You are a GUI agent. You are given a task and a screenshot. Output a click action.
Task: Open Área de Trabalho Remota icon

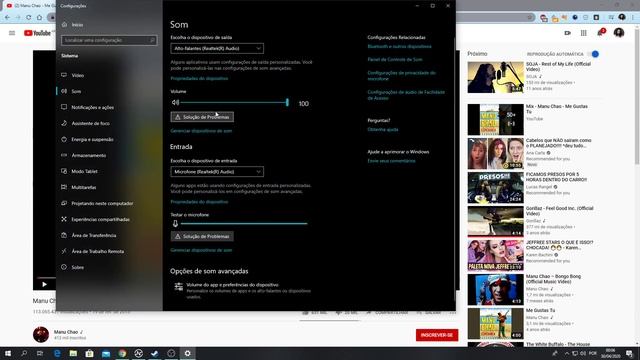[64, 251]
